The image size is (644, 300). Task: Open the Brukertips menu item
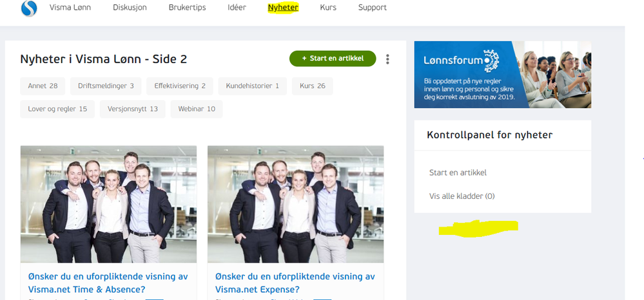tap(188, 7)
